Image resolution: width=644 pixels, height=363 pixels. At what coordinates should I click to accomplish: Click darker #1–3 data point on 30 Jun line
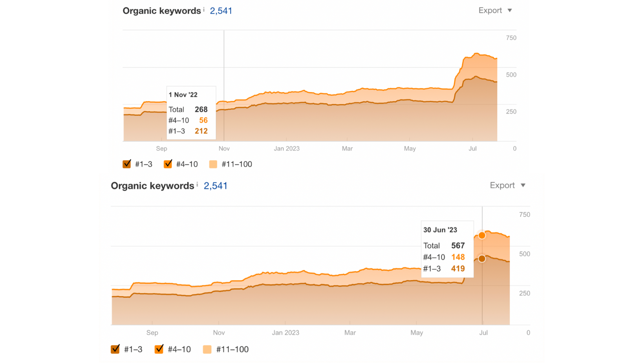point(482,258)
